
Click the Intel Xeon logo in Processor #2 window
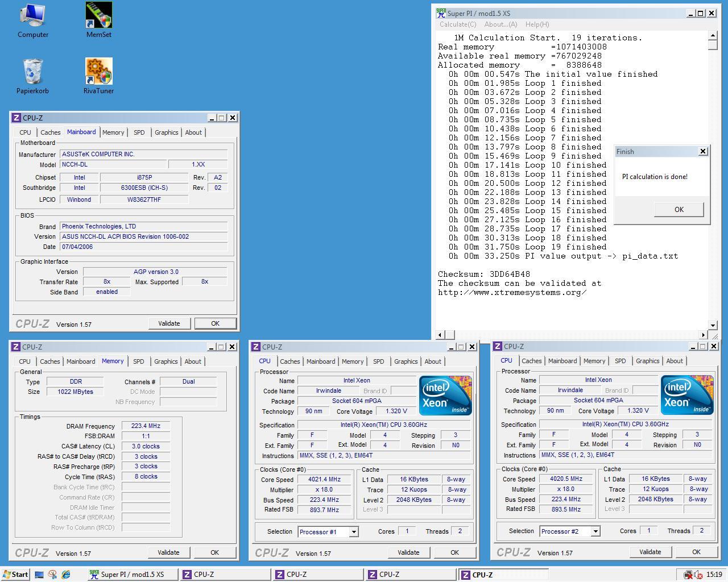click(x=687, y=394)
